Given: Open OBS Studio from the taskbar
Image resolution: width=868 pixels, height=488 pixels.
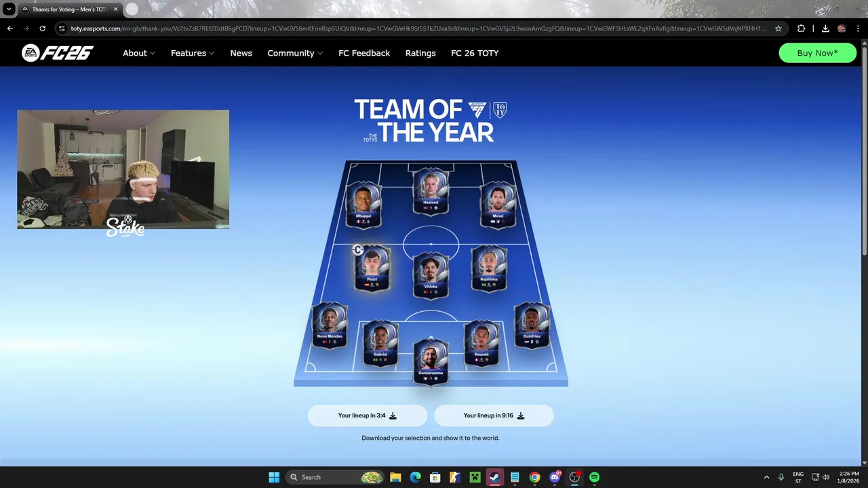Looking at the screenshot, I should [x=574, y=477].
